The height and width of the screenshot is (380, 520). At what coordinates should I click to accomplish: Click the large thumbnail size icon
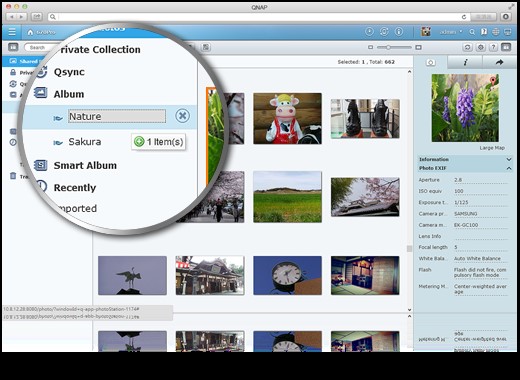tap(418, 47)
